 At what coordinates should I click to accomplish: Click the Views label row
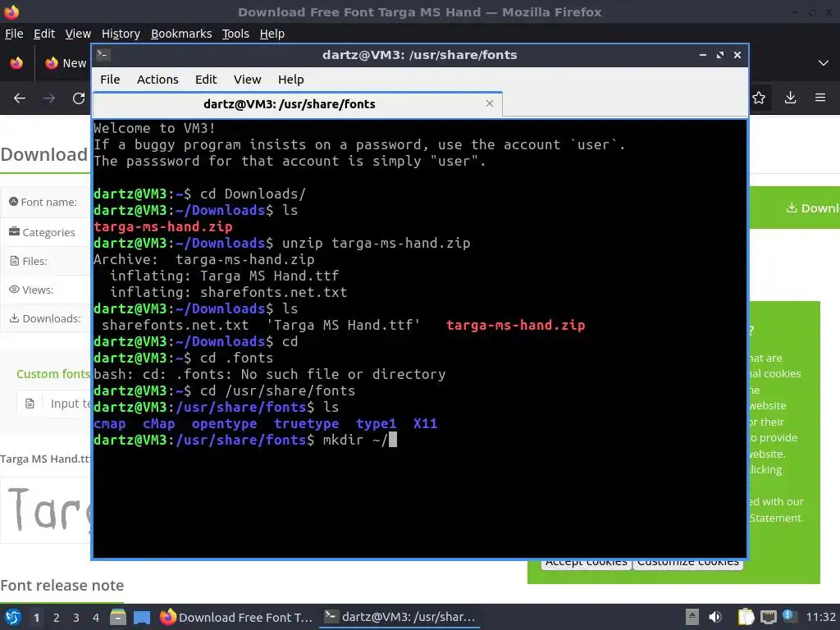46,290
